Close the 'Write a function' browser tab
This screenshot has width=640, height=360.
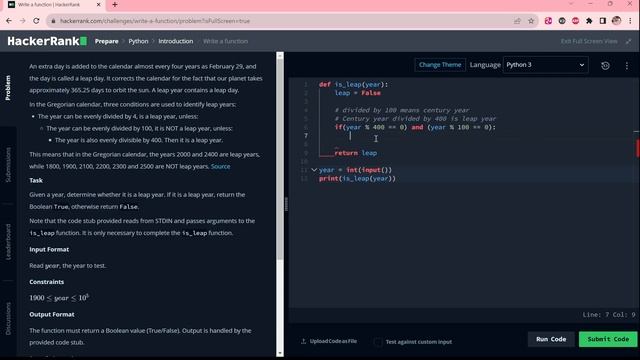click(98, 5)
